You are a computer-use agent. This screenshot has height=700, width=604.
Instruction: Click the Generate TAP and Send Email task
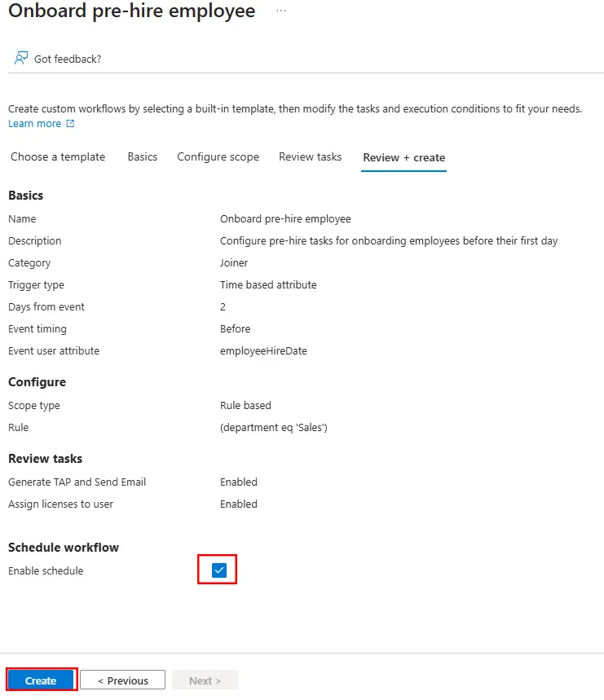point(77,482)
